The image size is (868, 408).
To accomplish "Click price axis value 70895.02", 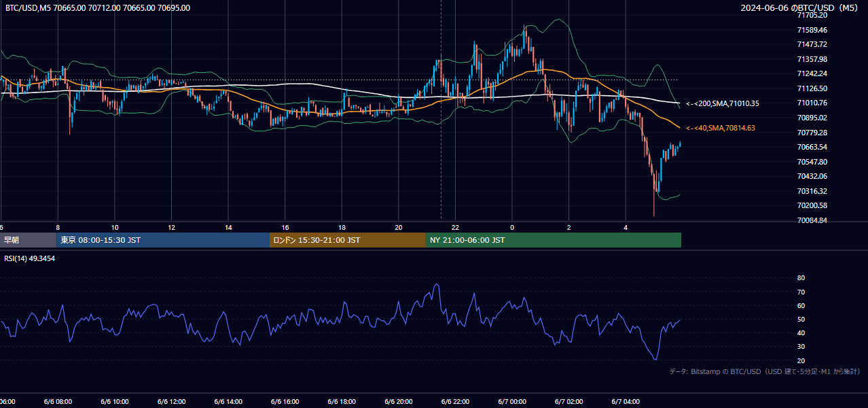I will 812,118.
